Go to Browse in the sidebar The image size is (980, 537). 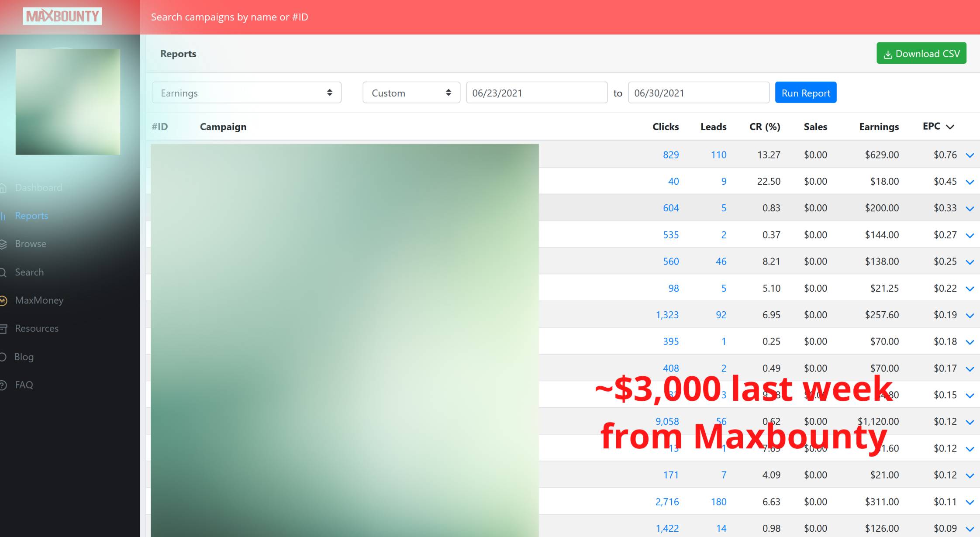31,244
